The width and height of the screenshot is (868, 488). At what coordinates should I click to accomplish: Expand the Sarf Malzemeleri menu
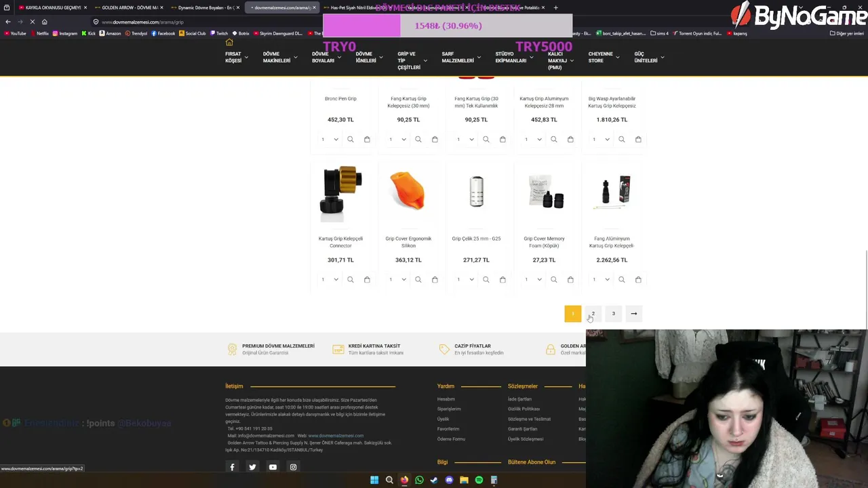pyautogui.click(x=461, y=58)
